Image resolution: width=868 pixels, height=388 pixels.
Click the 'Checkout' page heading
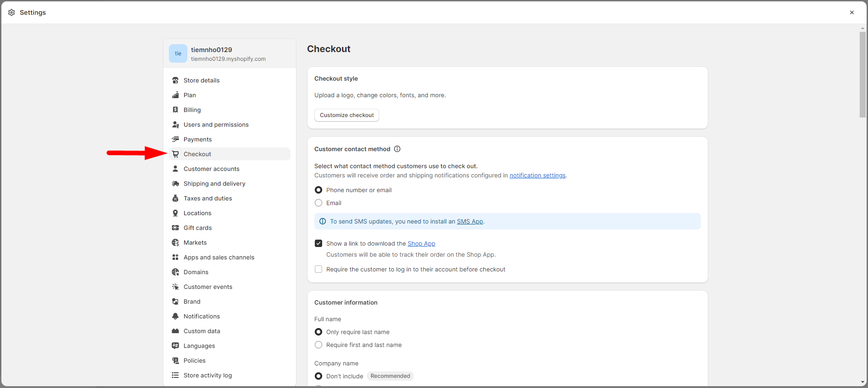point(329,49)
